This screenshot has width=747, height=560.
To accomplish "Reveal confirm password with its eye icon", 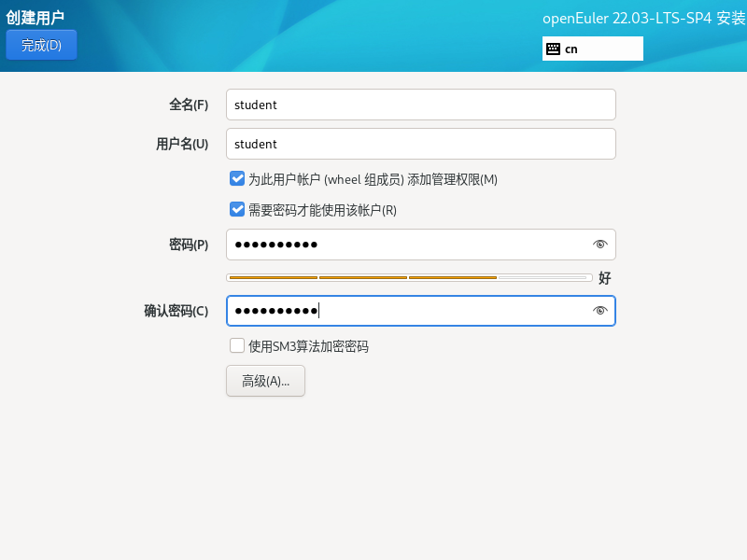I will (x=599, y=311).
